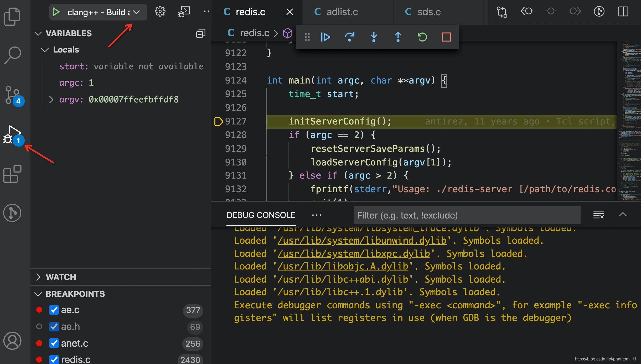Go to previous change revision
Screen dimensions: 641x364
point(526,11)
